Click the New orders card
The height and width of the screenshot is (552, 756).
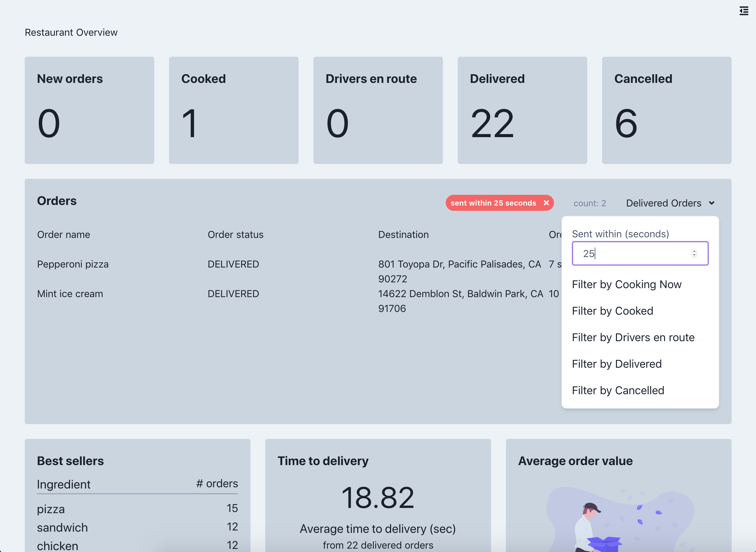click(89, 110)
